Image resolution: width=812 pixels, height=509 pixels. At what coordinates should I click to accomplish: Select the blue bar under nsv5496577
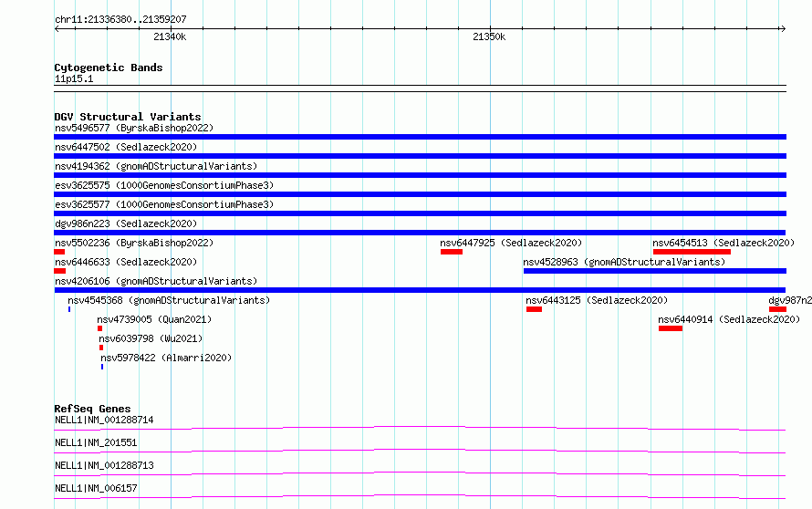pyautogui.click(x=420, y=137)
